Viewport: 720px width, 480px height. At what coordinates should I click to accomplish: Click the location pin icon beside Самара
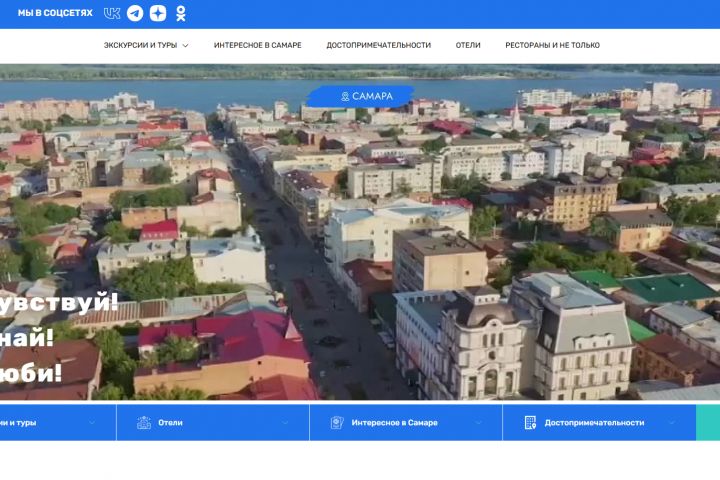(x=345, y=96)
